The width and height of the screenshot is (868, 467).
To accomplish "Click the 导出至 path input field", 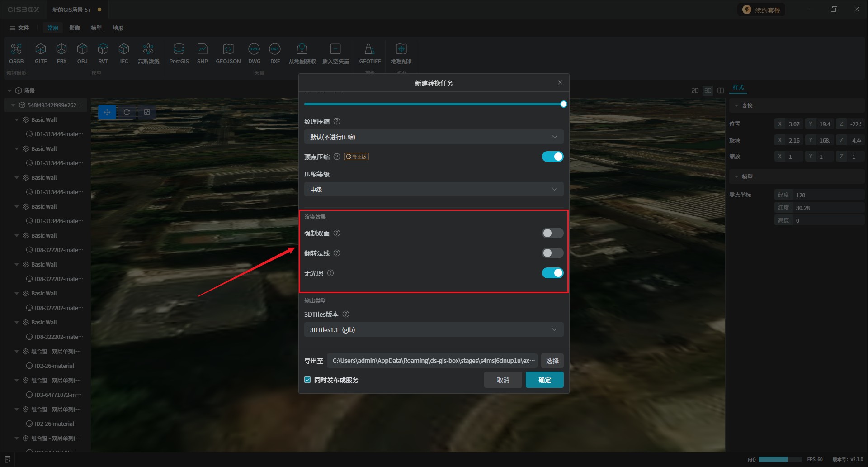I will point(432,361).
